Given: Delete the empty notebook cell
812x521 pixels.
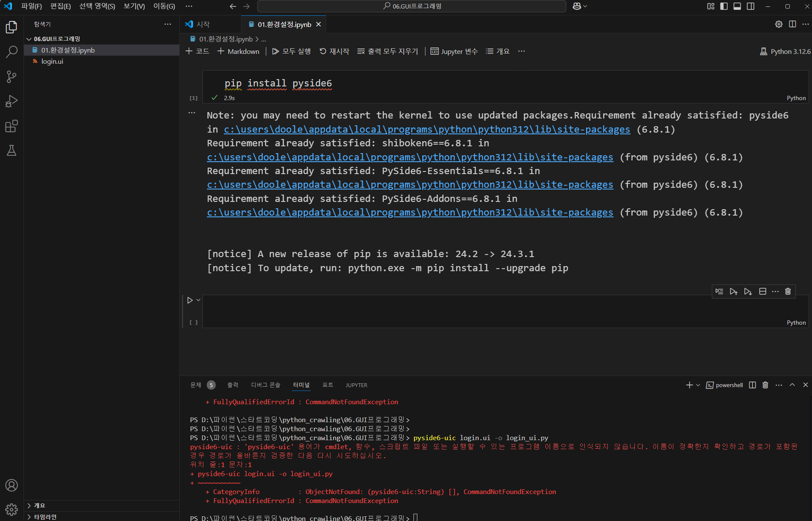Looking at the screenshot, I should pos(788,291).
